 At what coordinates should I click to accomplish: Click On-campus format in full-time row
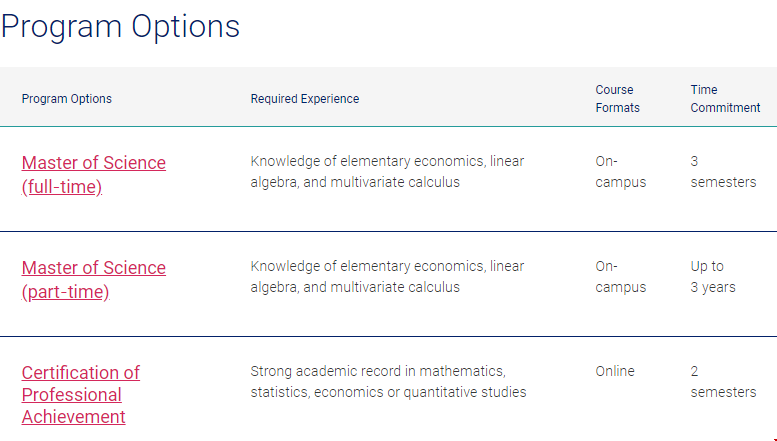coord(620,171)
